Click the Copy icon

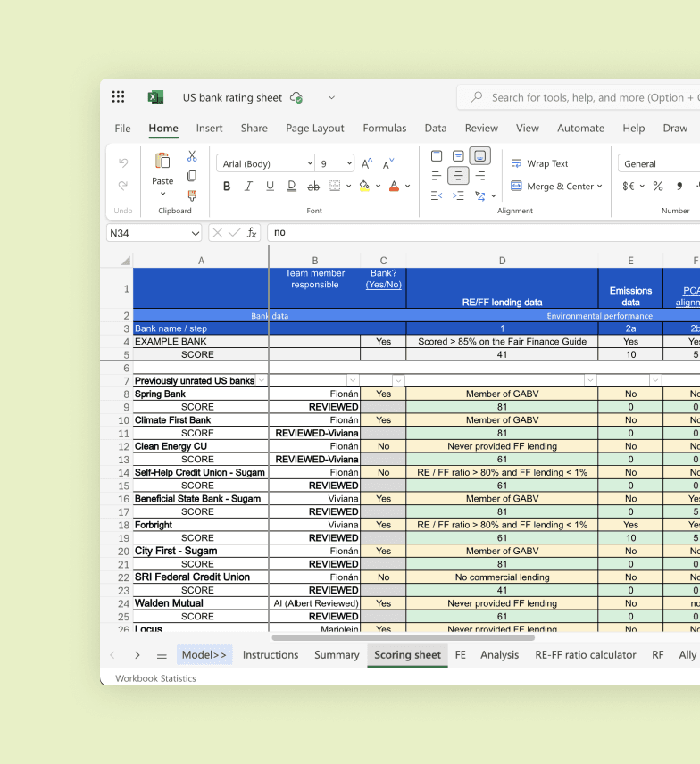click(x=192, y=176)
